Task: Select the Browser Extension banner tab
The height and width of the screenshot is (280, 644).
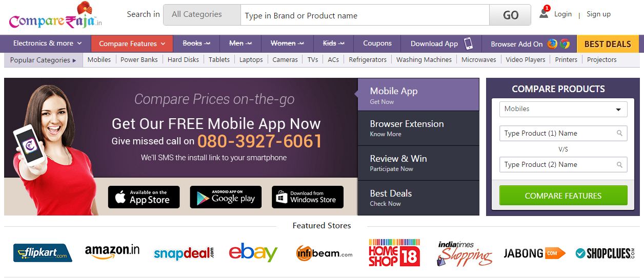Action: tap(418, 128)
